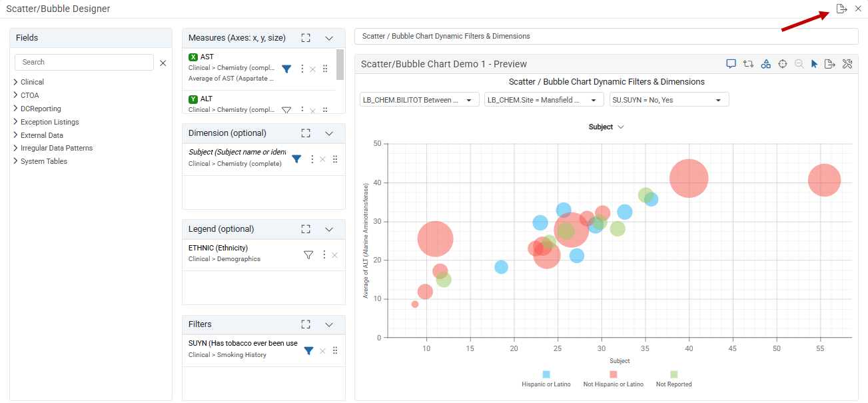Screen dimensions: 868x403
Task: Open the comment bubble icon in preview toolbar
Action: pos(731,64)
